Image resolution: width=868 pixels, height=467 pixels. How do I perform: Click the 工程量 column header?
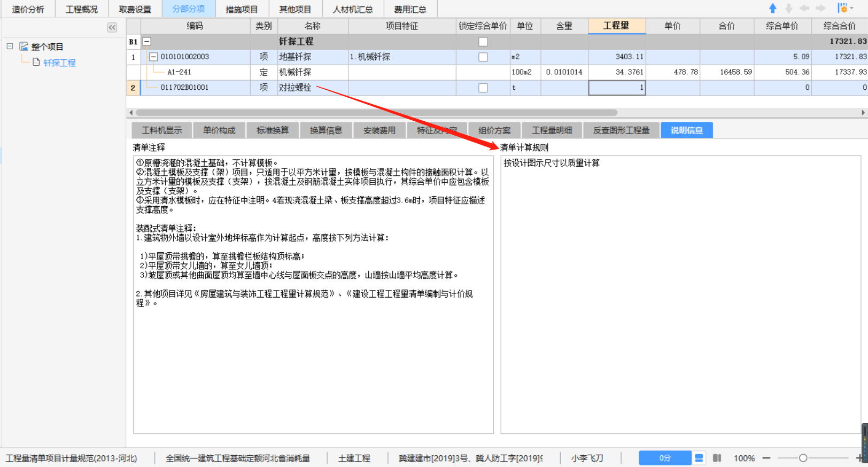tap(617, 26)
